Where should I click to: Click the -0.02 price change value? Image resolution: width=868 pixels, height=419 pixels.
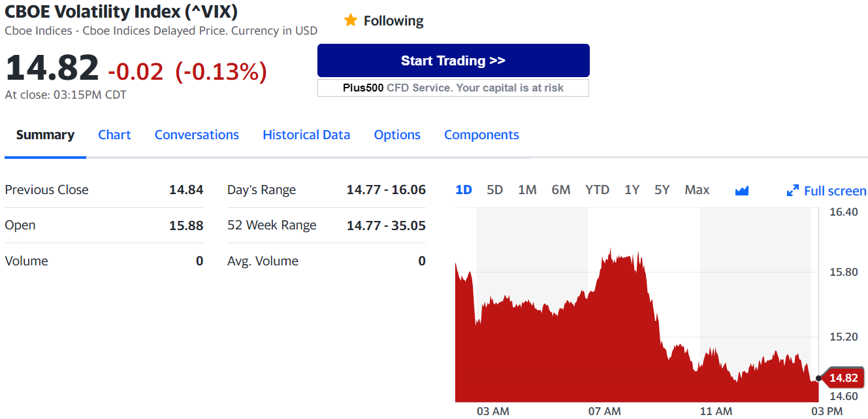(136, 71)
